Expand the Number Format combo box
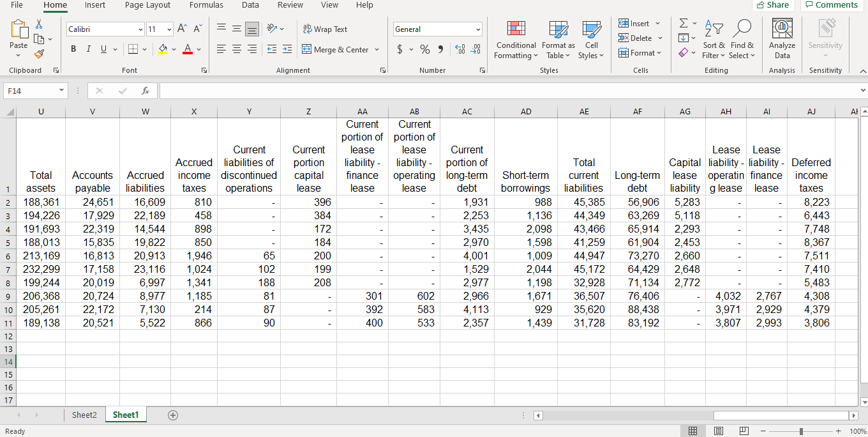Screen dimensions: 868x437 tap(479, 29)
